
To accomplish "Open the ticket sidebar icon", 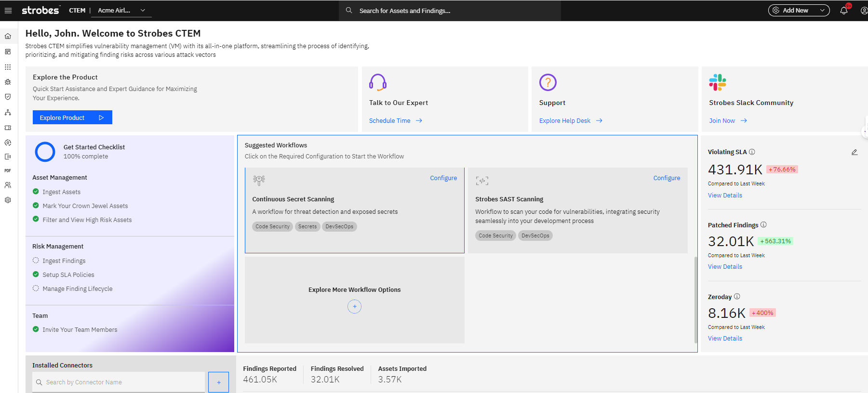I will [8, 128].
